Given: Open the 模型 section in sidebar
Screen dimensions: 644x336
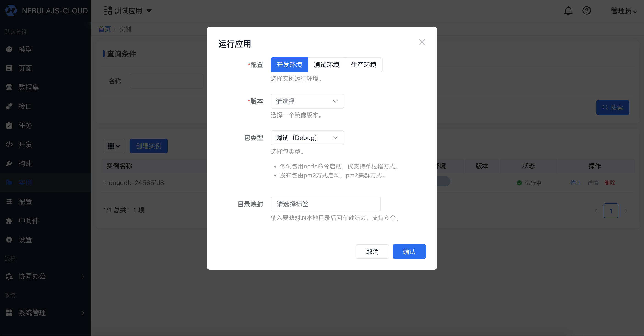Looking at the screenshot, I should [25, 49].
